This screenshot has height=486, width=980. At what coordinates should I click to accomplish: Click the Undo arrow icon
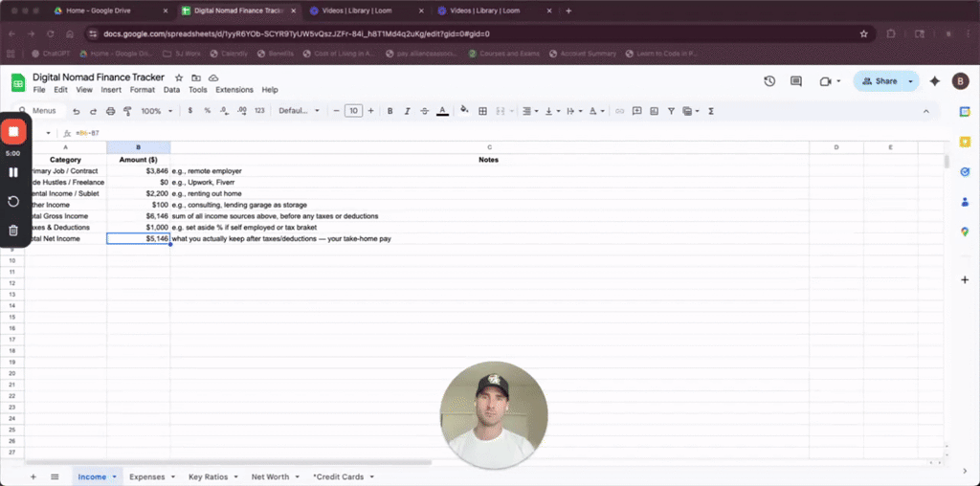(77, 111)
